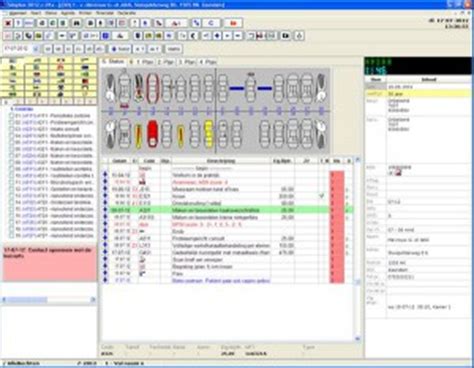Click the Omschrijving column header
This screenshot has height=368, width=474.
point(221,161)
